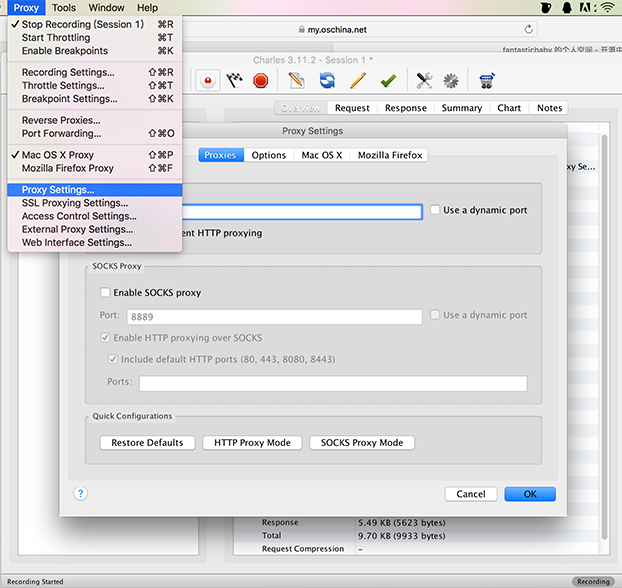This screenshot has width=622, height=588.
Task: Click the green validate checkmark icon
Action: pyautogui.click(x=388, y=81)
